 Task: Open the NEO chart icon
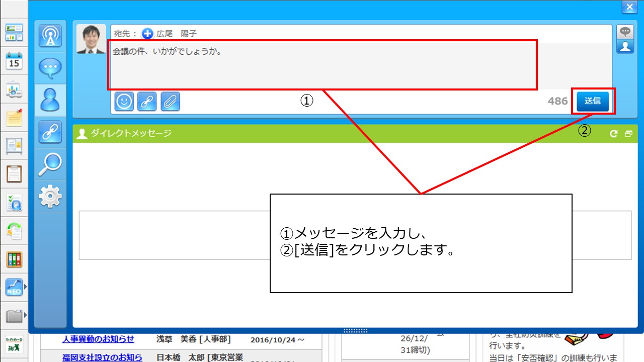click(x=14, y=287)
